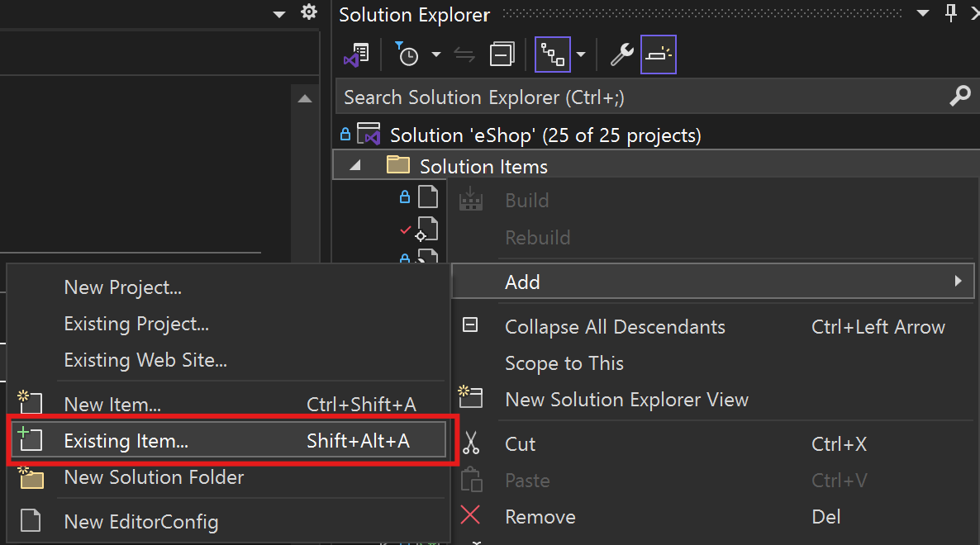Screen dimensions: 980x545
Task: Click the search magnifier icon
Action: tap(960, 96)
